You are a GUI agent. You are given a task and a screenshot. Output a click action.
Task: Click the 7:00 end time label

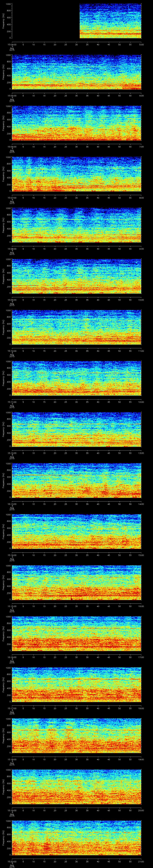tap(141, 147)
